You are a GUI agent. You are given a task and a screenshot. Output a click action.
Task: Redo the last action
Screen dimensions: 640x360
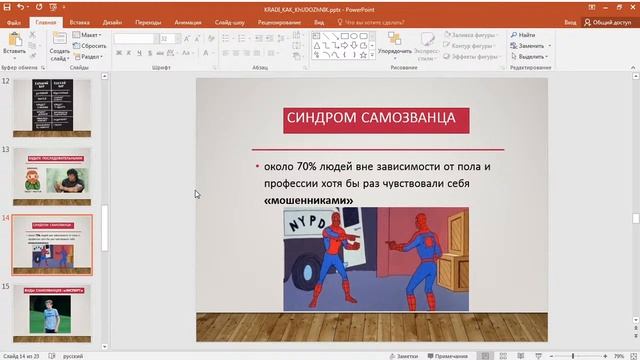pyautogui.click(x=39, y=7)
